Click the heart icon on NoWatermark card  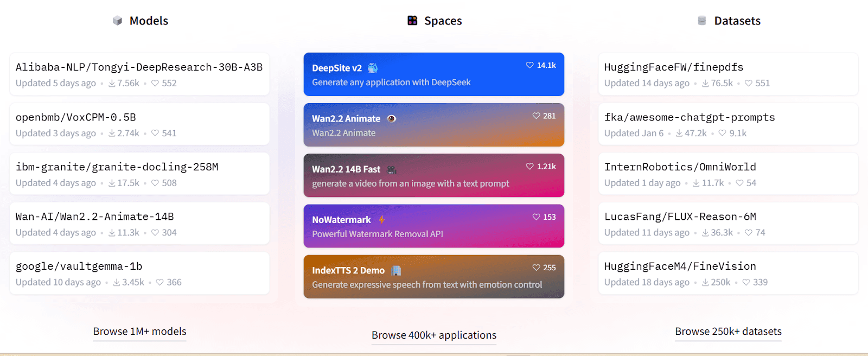tap(536, 217)
